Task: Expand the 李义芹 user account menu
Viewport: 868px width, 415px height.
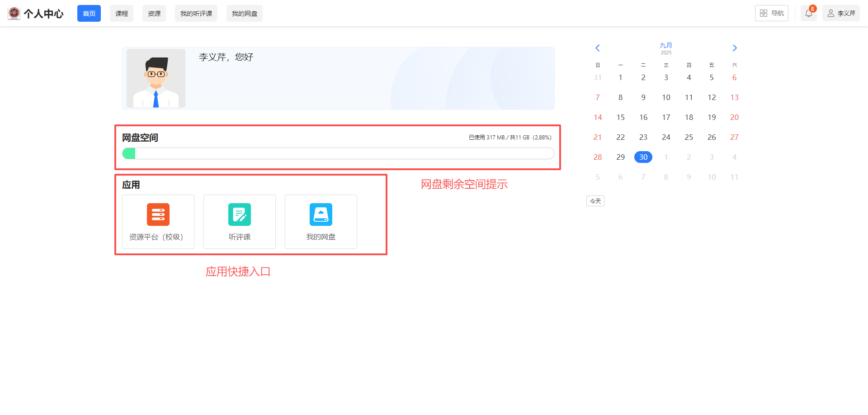Action: click(841, 14)
